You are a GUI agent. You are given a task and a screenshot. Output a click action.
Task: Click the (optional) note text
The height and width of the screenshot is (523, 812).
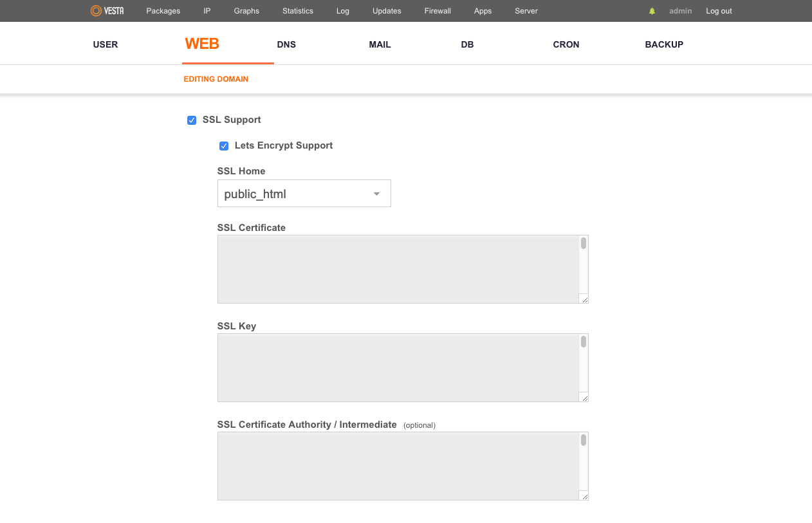coord(420,425)
